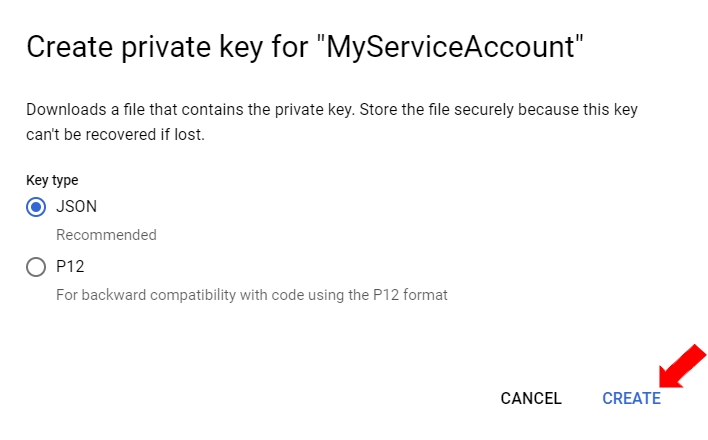
Task: Select the JSON key type radio button
Action: point(36,207)
